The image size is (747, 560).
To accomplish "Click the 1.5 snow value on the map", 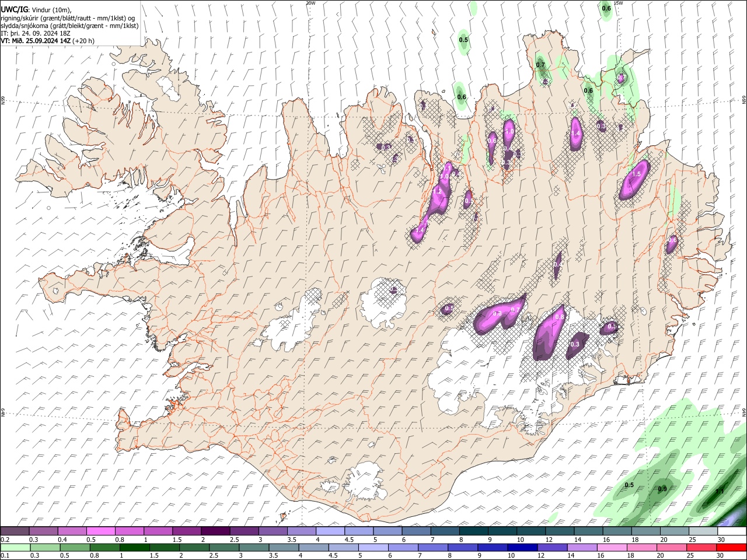I will click(637, 174).
